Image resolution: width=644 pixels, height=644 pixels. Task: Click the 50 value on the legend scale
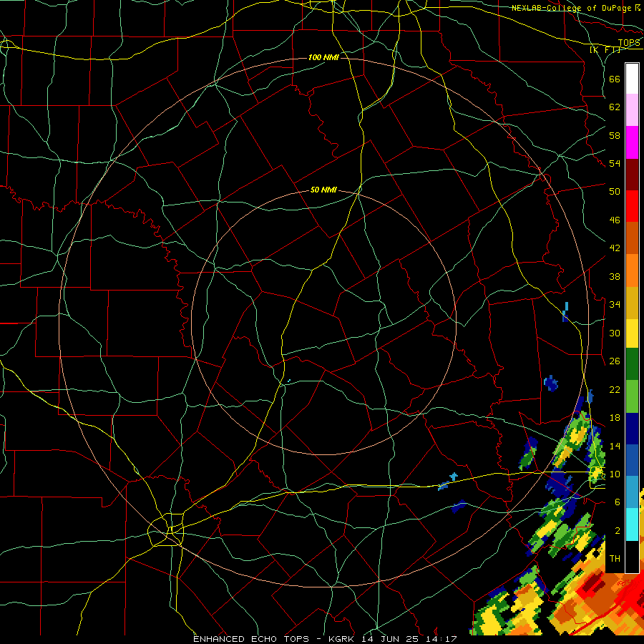point(615,191)
